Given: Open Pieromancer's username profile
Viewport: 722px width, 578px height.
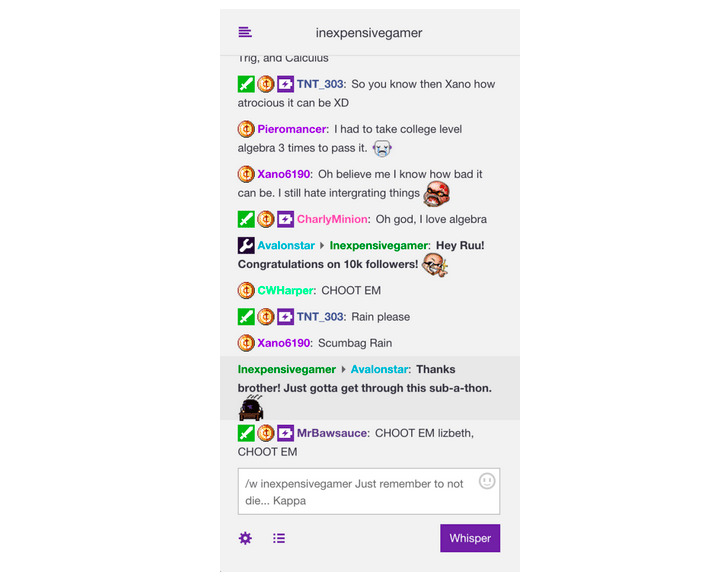Looking at the screenshot, I should coord(291,129).
